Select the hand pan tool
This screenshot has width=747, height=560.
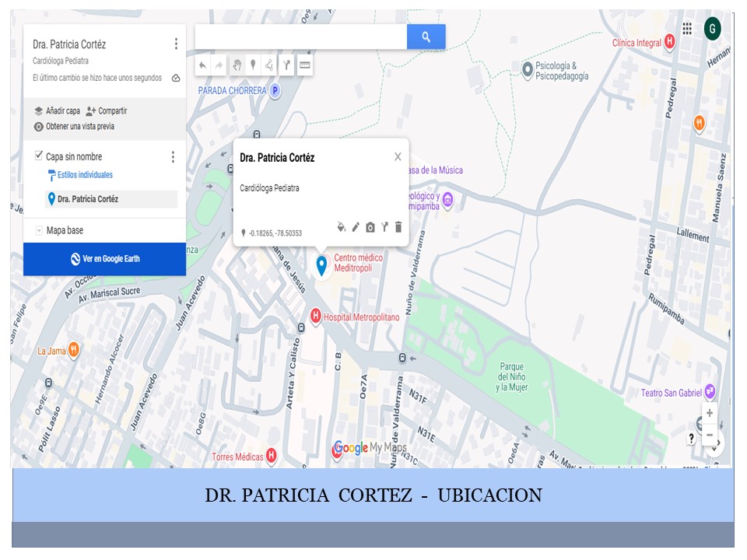tap(237, 65)
